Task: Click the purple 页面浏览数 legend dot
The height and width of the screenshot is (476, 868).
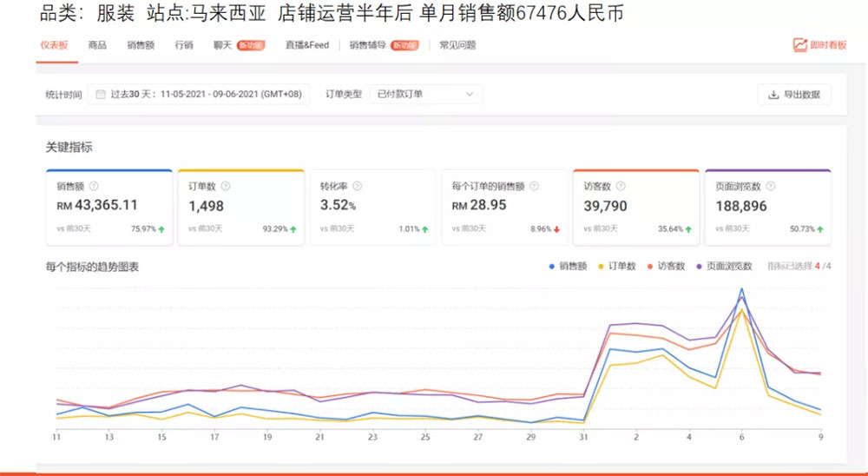Action: click(x=700, y=267)
